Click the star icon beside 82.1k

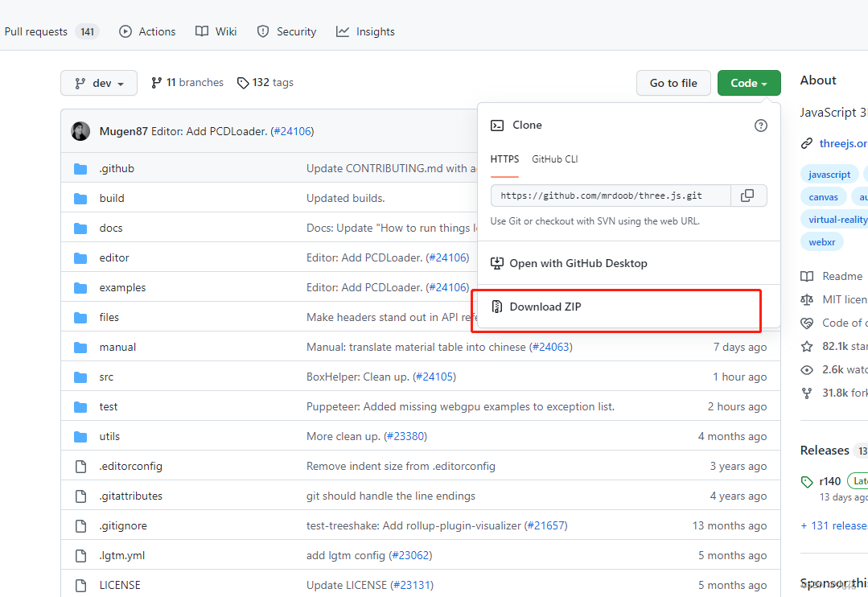[x=807, y=346]
